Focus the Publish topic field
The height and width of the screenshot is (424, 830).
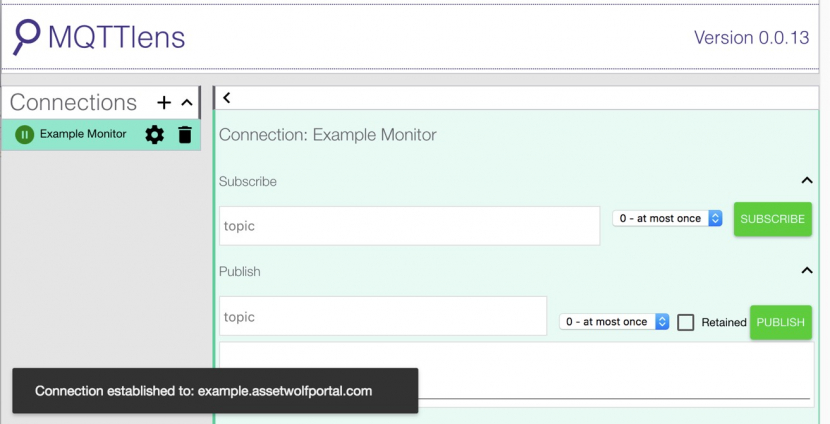pos(383,316)
